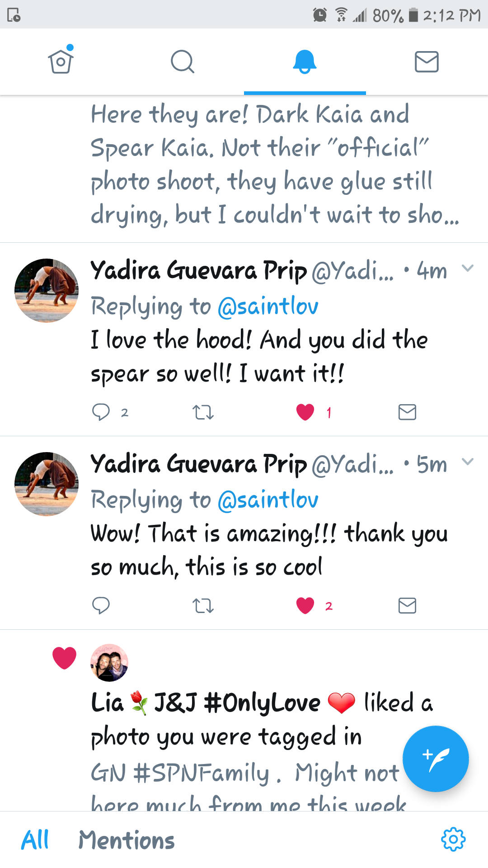488x868 pixels.
Task: Open Yadira's profile picture on 4m tweet
Action: coord(47,290)
